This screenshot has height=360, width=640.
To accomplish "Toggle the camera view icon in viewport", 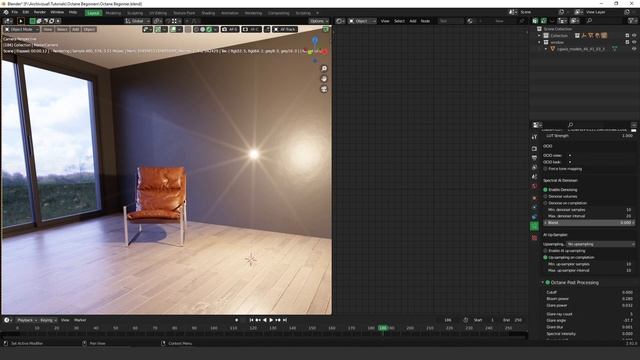I will pyautogui.click(x=324, y=89).
